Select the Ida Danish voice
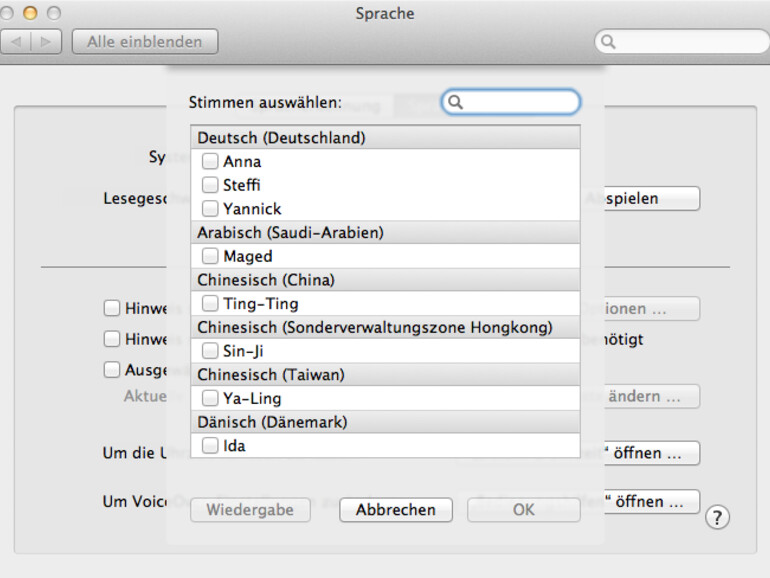The image size is (770, 578). click(210, 446)
